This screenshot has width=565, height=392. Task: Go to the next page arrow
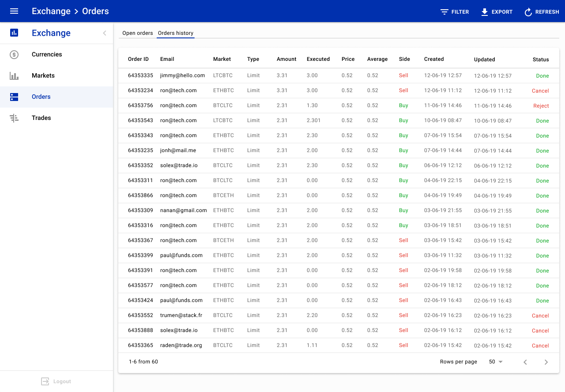(x=546, y=362)
